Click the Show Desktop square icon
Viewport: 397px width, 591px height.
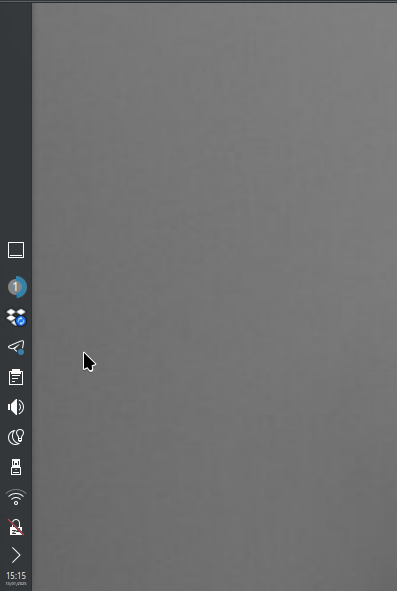[16, 250]
